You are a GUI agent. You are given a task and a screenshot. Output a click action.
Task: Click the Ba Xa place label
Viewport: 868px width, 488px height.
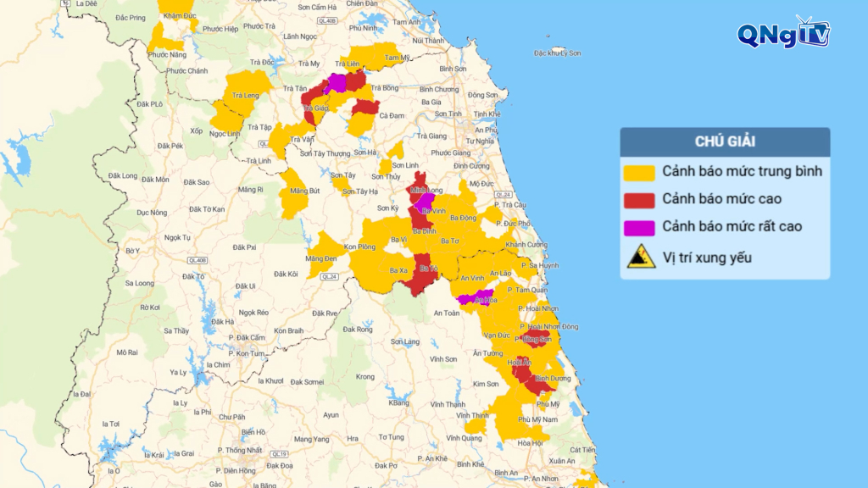tap(398, 270)
